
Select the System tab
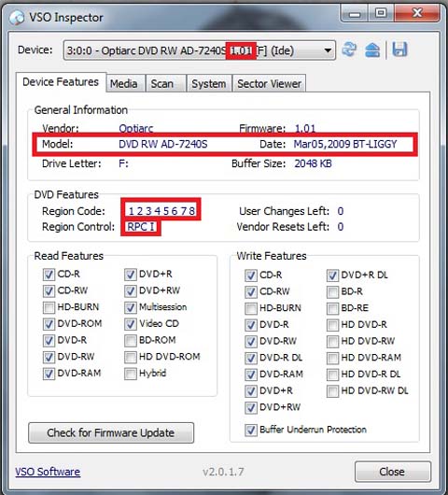tap(209, 84)
